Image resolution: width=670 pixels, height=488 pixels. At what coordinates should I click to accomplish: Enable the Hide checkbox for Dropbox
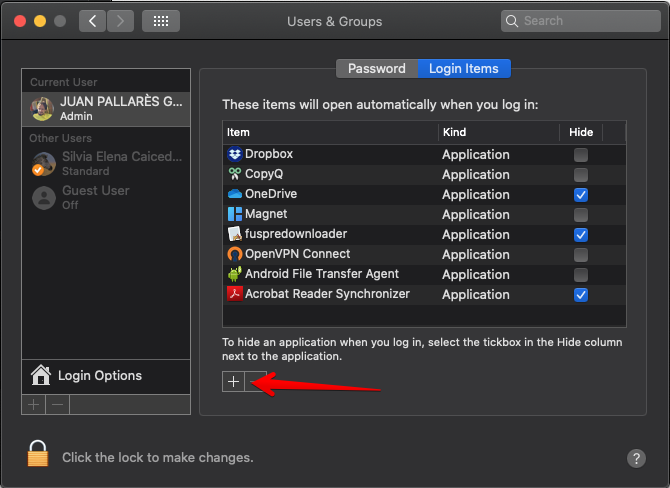[x=581, y=155]
